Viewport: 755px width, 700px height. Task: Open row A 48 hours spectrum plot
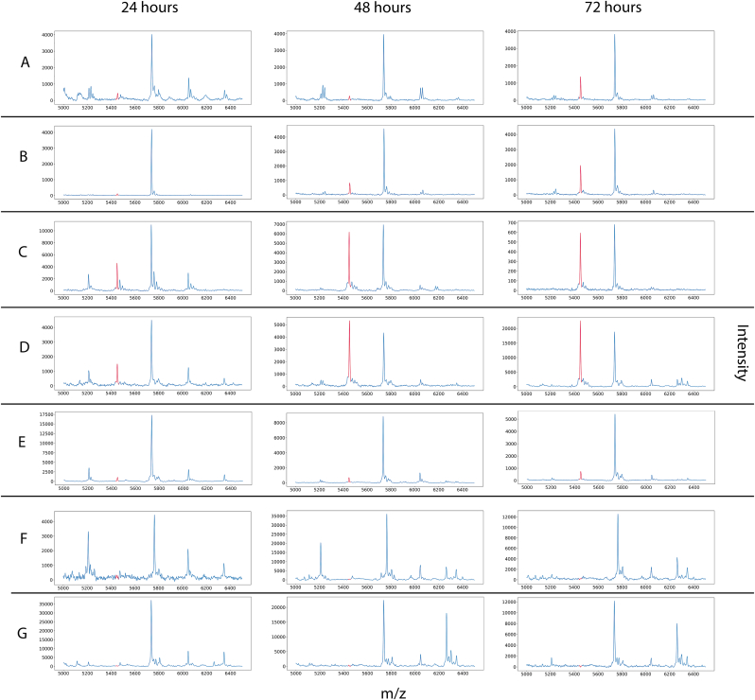tap(385, 67)
